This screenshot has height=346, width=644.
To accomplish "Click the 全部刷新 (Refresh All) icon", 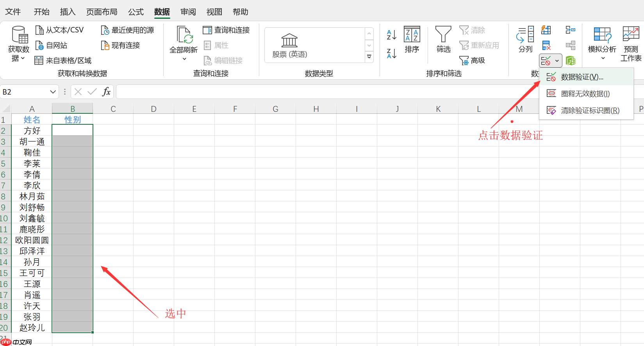I will [x=184, y=35].
